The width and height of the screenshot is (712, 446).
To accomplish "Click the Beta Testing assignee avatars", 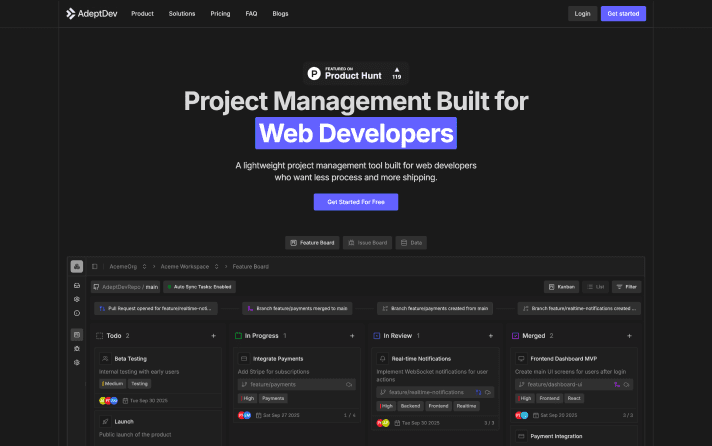I will 109,401.
